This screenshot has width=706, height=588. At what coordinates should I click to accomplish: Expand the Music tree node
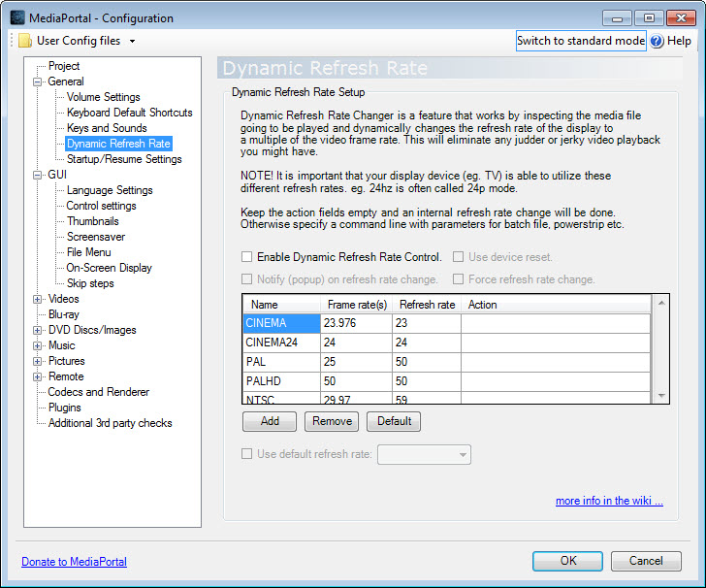(x=38, y=346)
